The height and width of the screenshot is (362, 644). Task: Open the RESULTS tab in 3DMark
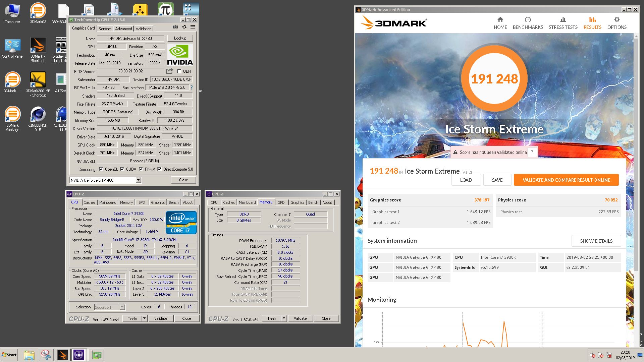coord(592,23)
